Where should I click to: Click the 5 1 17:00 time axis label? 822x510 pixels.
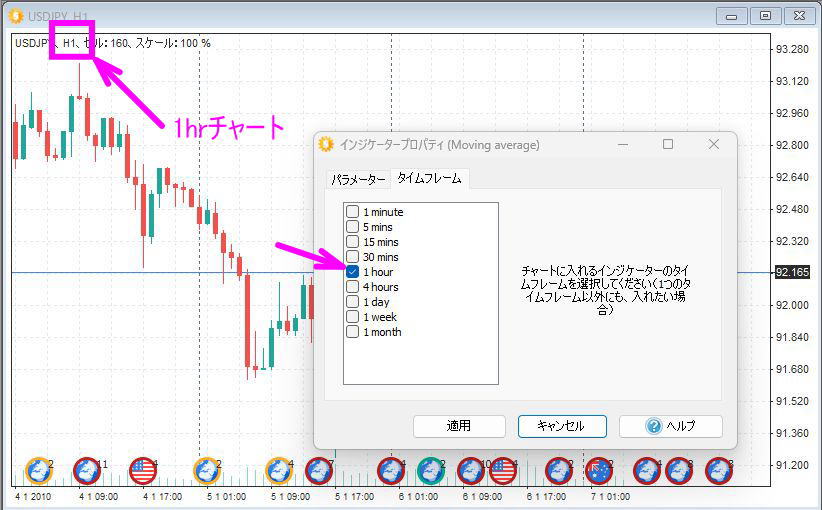point(354,496)
